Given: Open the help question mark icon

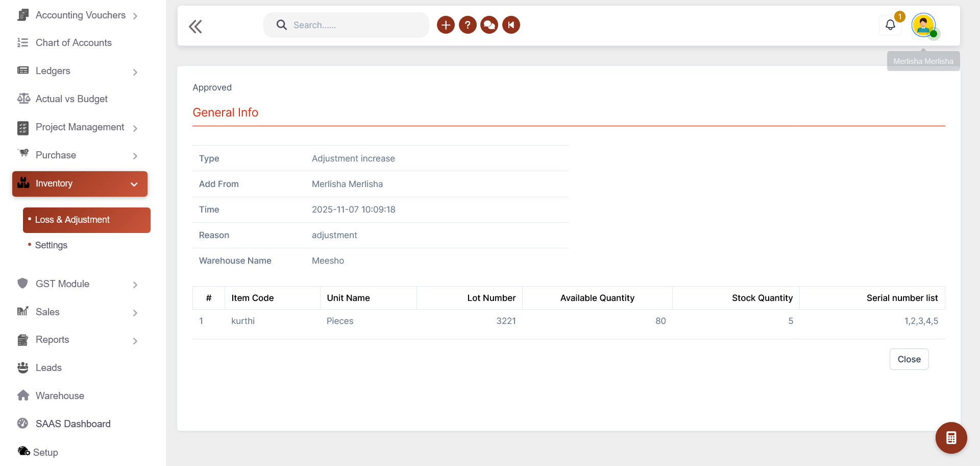Looking at the screenshot, I should (x=468, y=25).
